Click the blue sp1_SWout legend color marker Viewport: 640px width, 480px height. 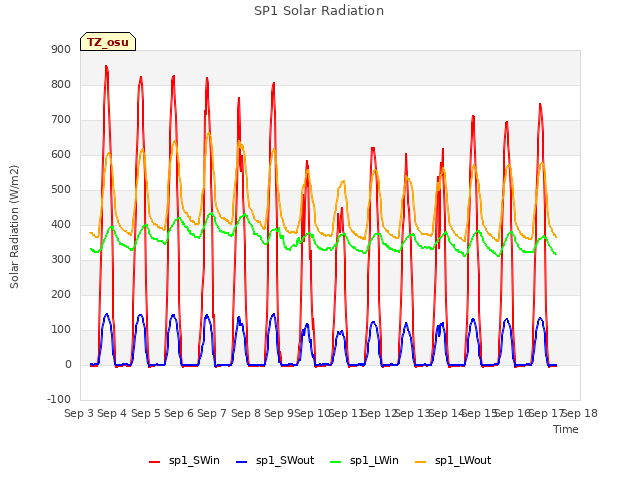(x=242, y=462)
